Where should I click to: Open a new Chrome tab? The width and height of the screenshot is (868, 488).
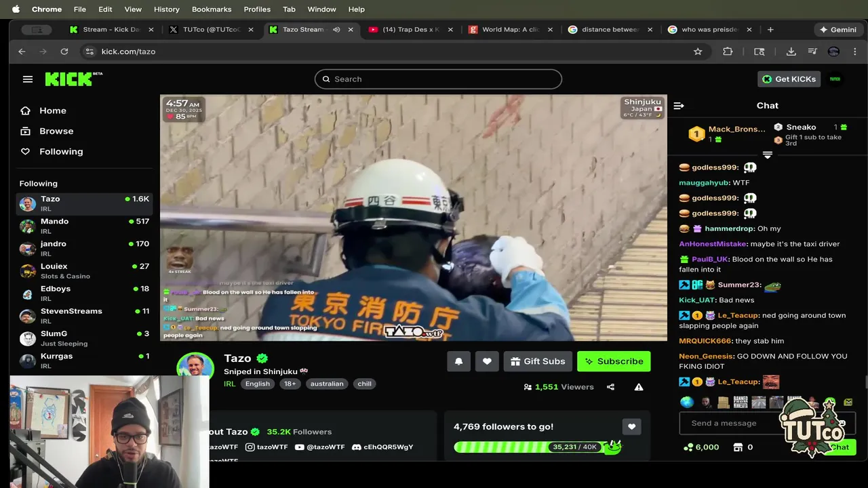point(770,29)
